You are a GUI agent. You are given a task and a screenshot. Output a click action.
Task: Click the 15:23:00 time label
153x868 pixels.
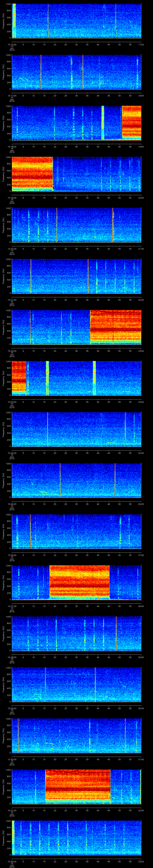tap(12, 402)
